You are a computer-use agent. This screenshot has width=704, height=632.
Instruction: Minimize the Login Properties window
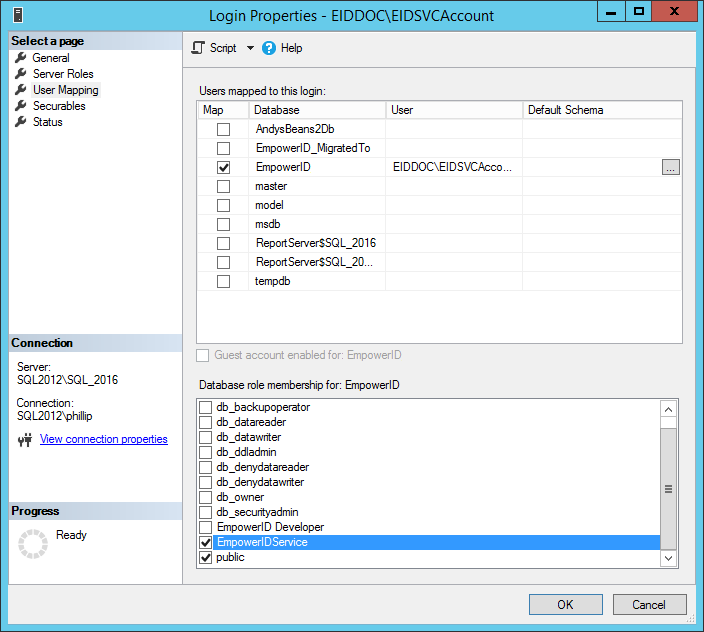(611, 12)
